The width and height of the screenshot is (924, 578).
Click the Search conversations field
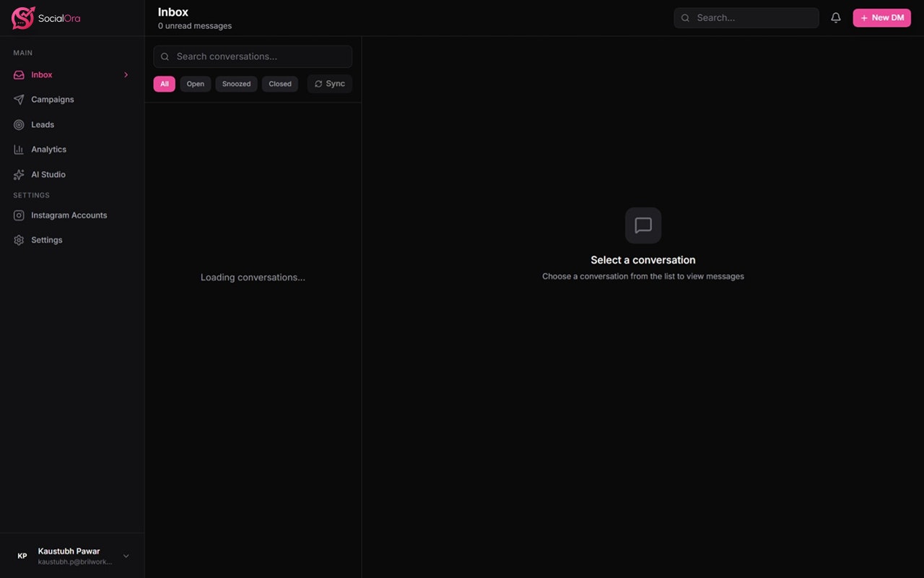pos(252,56)
